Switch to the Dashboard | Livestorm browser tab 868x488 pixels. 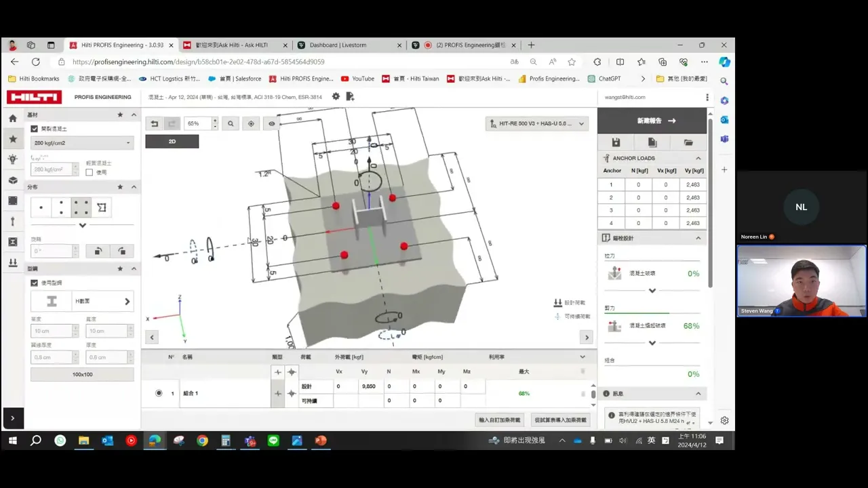348,45
